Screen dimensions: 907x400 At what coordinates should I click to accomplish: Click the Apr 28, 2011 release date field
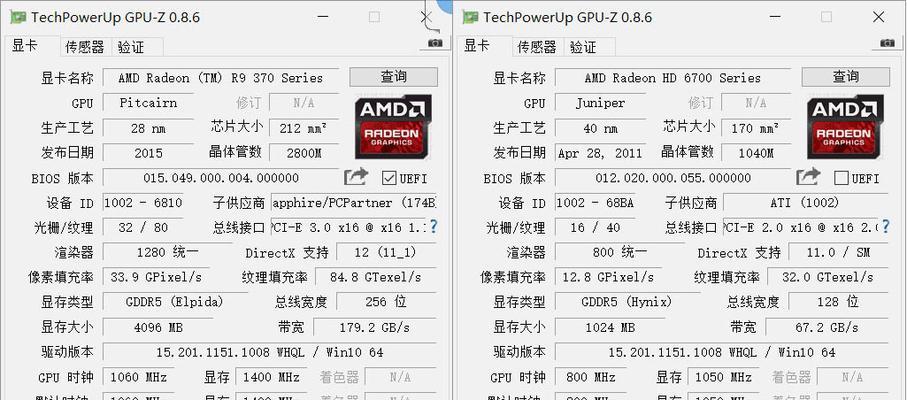[x=600, y=153]
